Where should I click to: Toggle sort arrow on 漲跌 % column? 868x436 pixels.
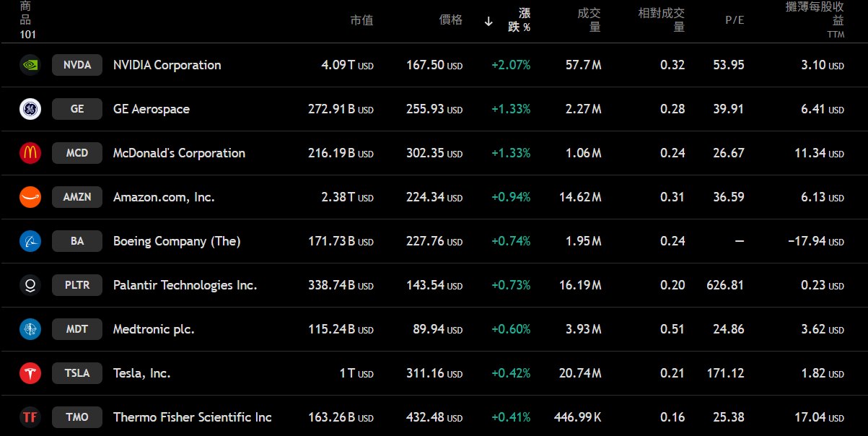488,21
